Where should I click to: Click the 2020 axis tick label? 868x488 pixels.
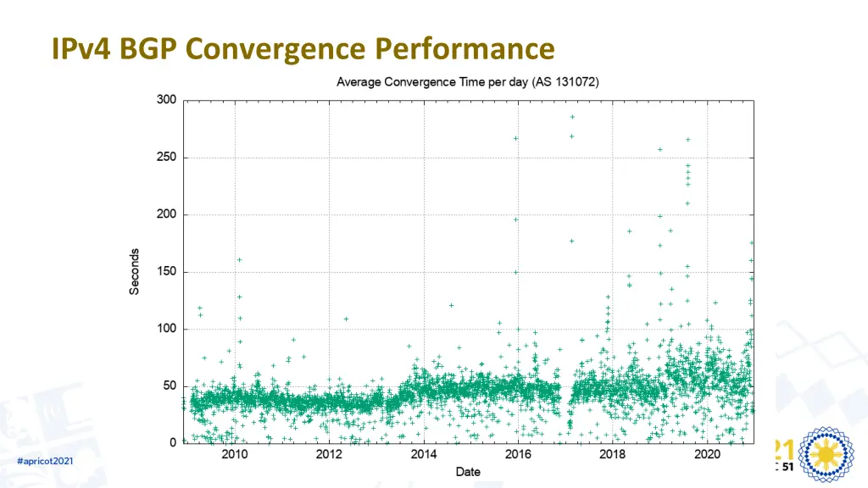709,455
